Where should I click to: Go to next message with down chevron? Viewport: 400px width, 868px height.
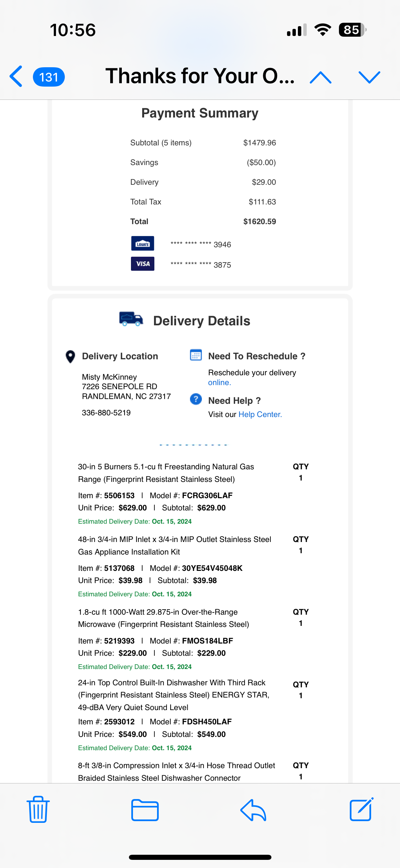(x=369, y=77)
